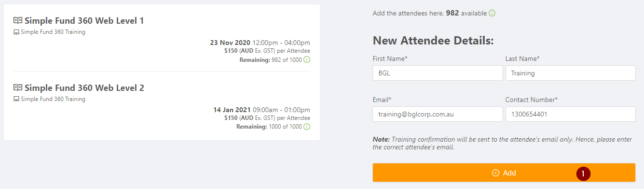
Task: Select the Last Name field with Training
Action: (x=570, y=73)
